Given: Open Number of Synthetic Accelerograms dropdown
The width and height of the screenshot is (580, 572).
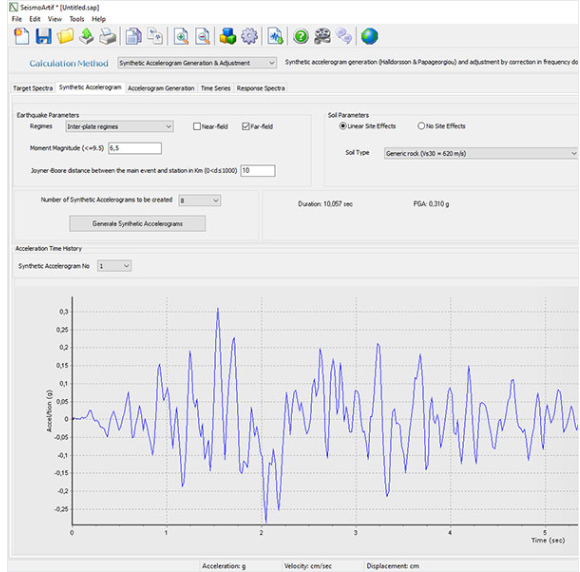Looking at the screenshot, I should coord(200,201).
